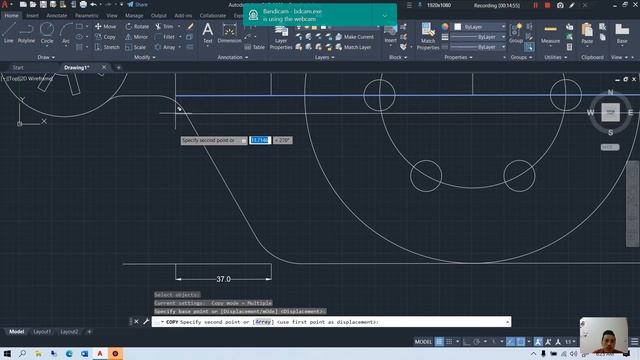
Task: Click the Plot printer icon
Action: 83,4
